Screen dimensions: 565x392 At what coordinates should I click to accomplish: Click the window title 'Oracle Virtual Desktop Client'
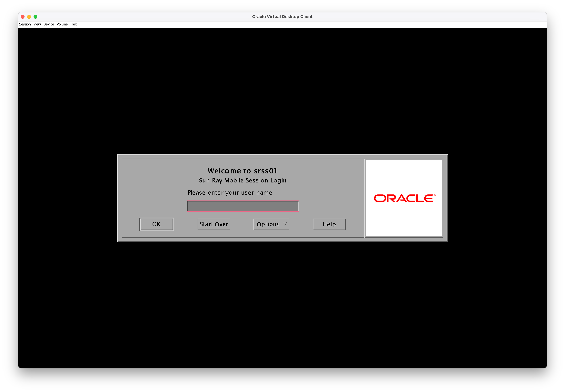pyautogui.click(x=282, y=17)
